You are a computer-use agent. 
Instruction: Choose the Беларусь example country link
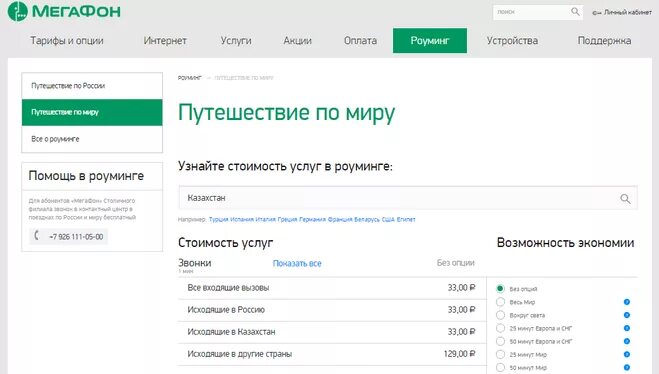coord(367,219)
